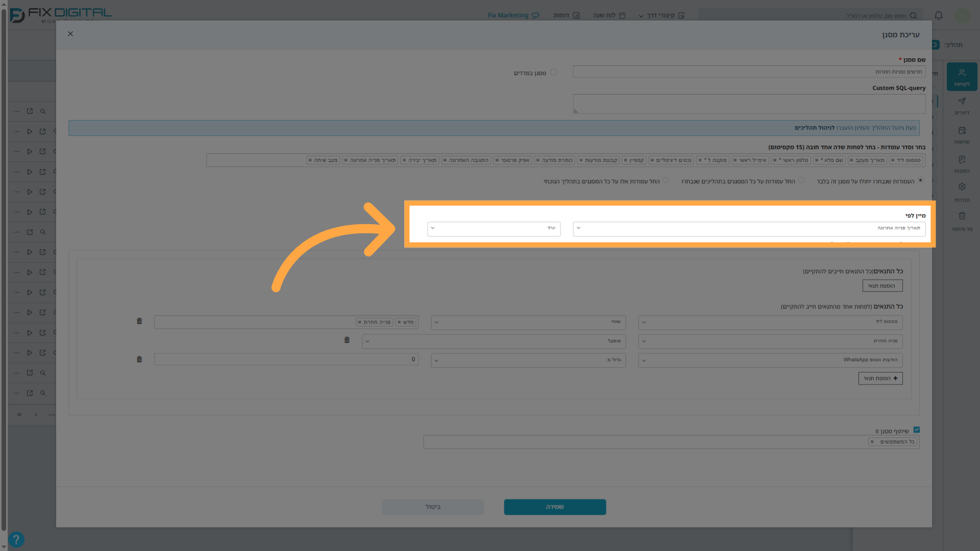
Task: Follow the ניהול תהליכים link
Action: pos(815,128)
